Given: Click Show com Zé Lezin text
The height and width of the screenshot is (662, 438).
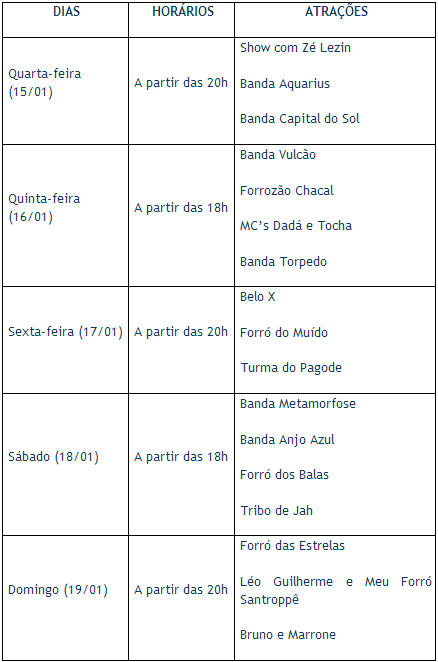Looking at the screenshot, I should point(295,48).
